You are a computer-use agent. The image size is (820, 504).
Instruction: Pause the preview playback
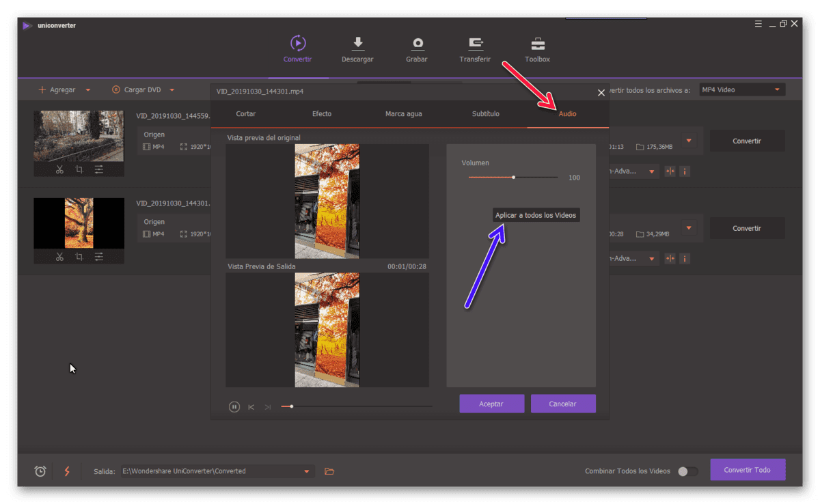tap(234, 407)
